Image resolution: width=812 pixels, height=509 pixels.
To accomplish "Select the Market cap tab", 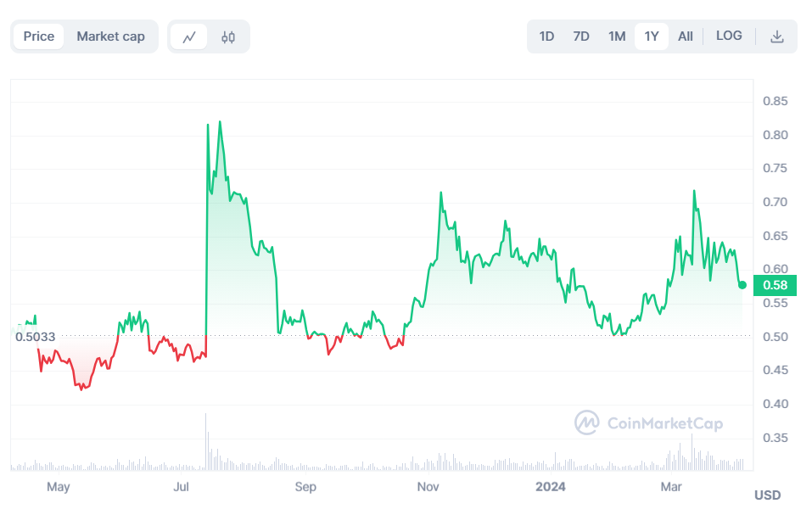I will 110,36.
